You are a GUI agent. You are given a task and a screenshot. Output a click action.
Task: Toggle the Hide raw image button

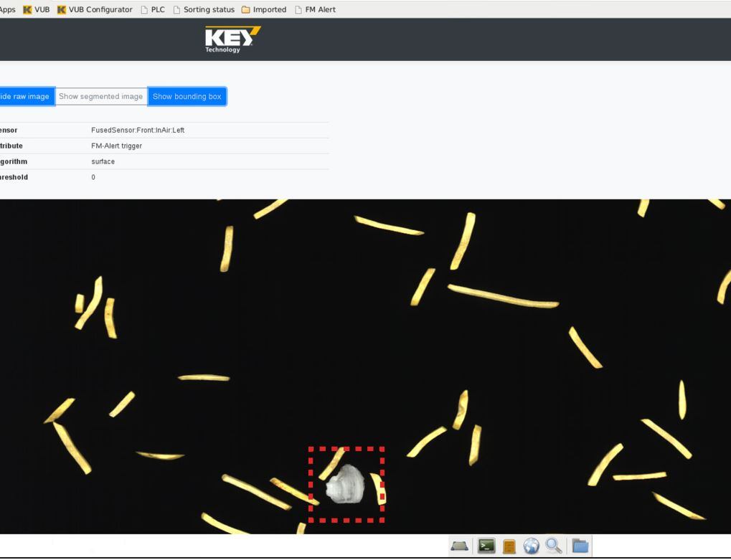[x=25, y=97]
